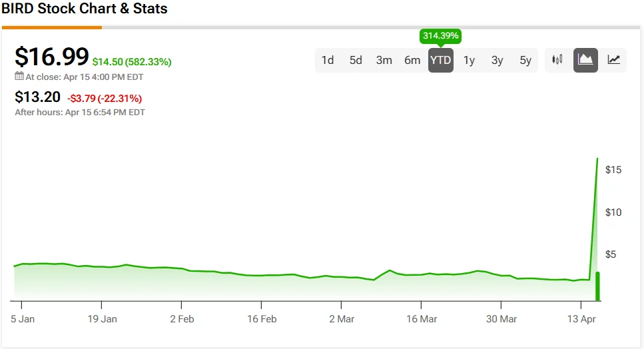Click the At close: Apr 15 4:00 PM EDT text
The height and width of the screenshot is (349, 644).
coord(84,77)
